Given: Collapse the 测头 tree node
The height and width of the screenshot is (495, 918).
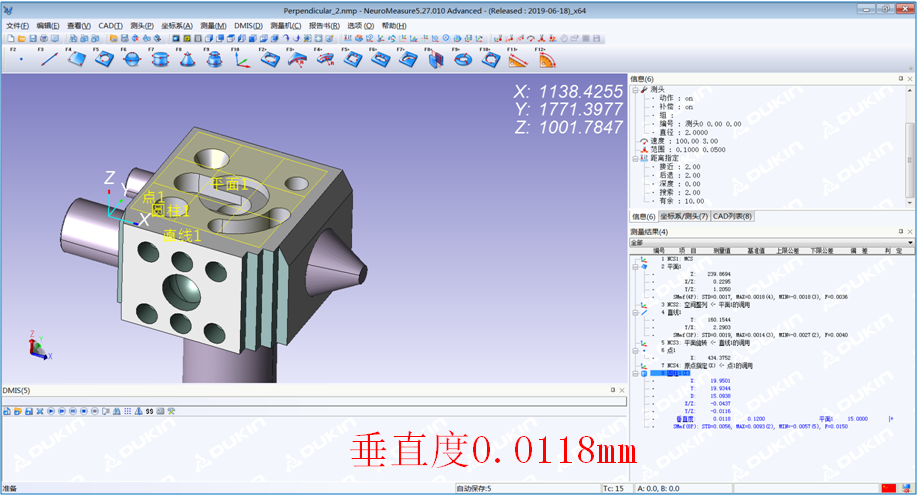Looking at the screenshot, I should pyautogui.click(x=634, y=90).
